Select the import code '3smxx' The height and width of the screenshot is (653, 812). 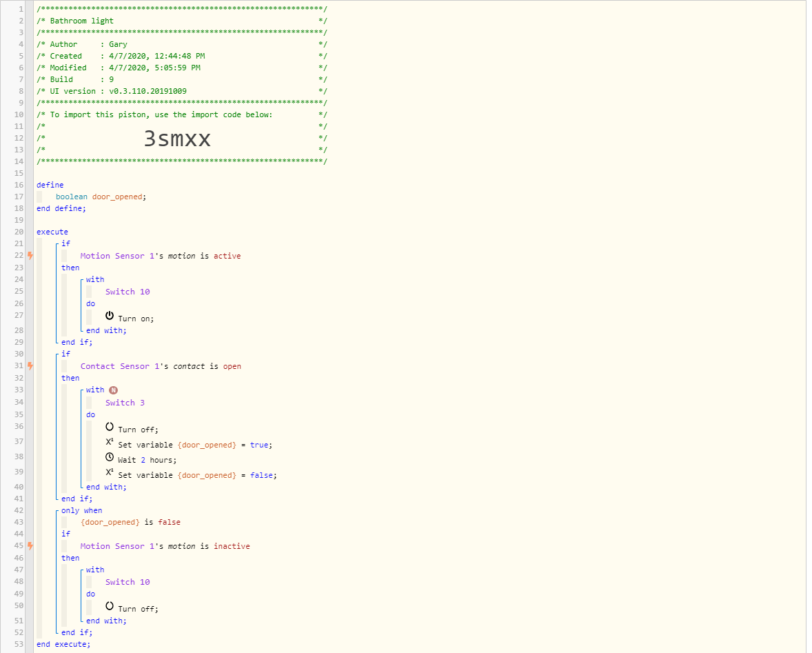click(x=177, y=139)
